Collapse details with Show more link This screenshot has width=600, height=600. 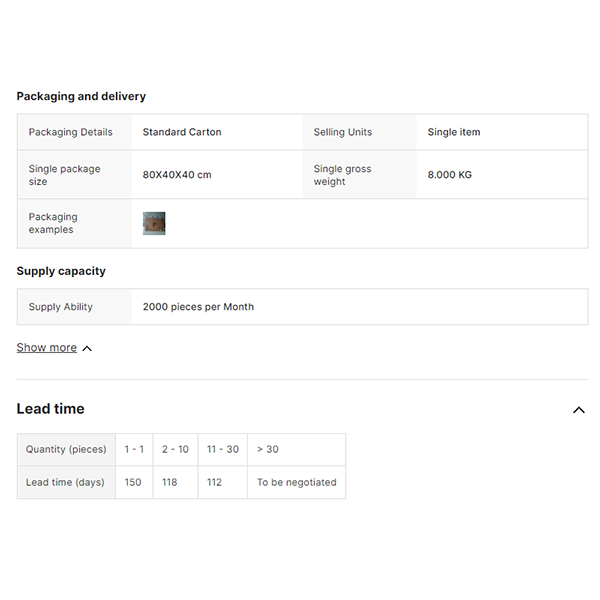pyautogui.click(x=47, y=348)
